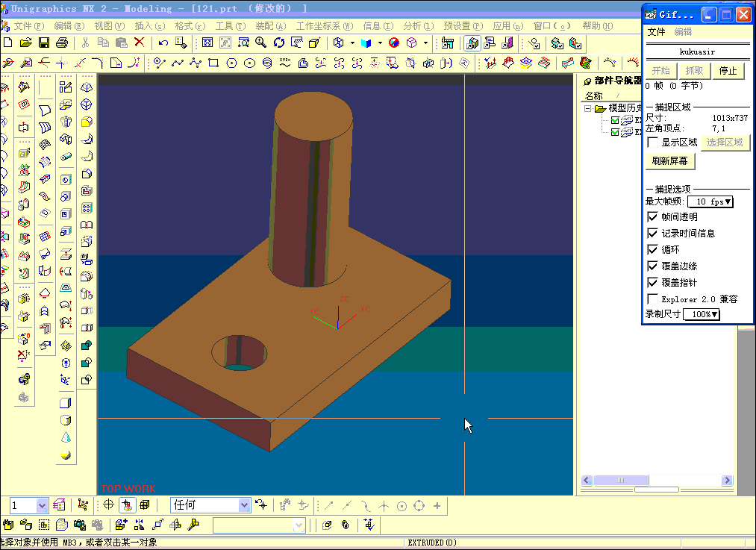This screenshot has width=756, height=550.
Task: Toggle the 记录时间信息 checkbox
Action: 652,234
